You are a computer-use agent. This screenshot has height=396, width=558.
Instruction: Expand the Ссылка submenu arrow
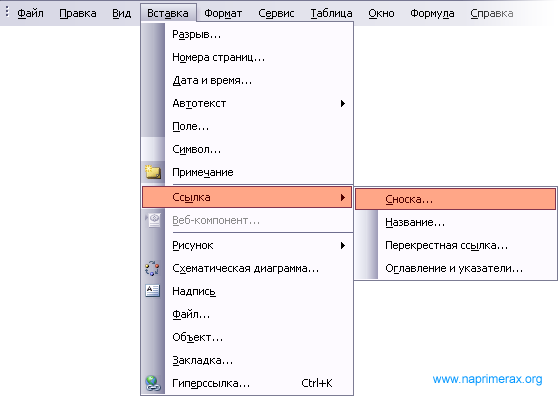(343, 197)
